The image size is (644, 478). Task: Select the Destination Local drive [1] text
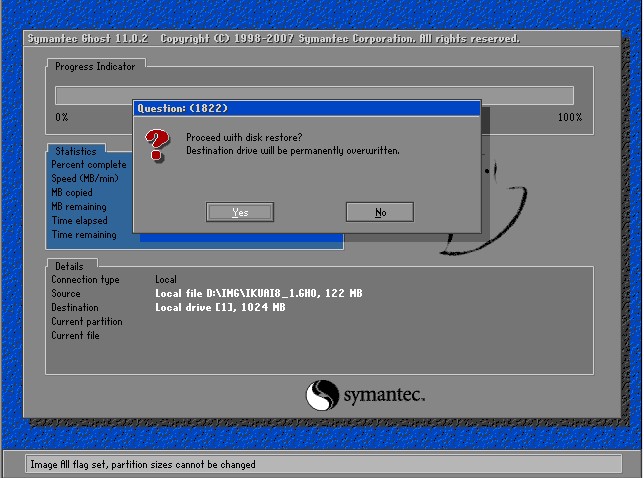(220, 308)
